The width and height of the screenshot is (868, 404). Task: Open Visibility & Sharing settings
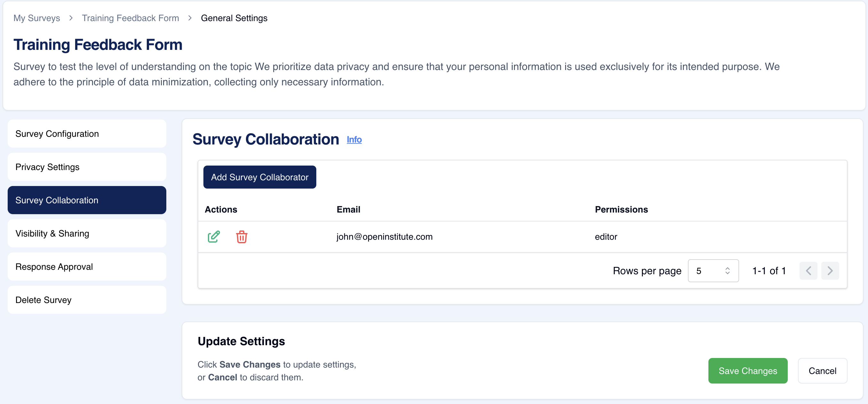click(87, 233)
